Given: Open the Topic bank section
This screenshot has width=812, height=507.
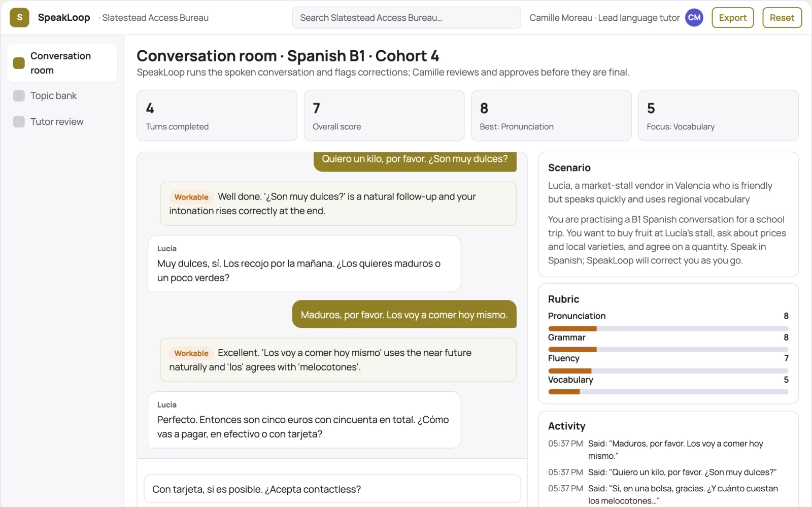Looking at the screenshot, I should (x=62, y=95).
